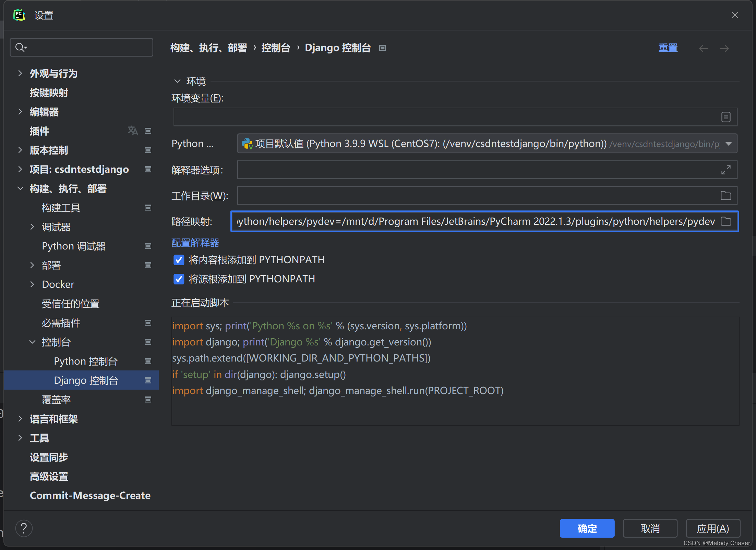Select Python 控制台 settings page

click(x=86, y=361)
